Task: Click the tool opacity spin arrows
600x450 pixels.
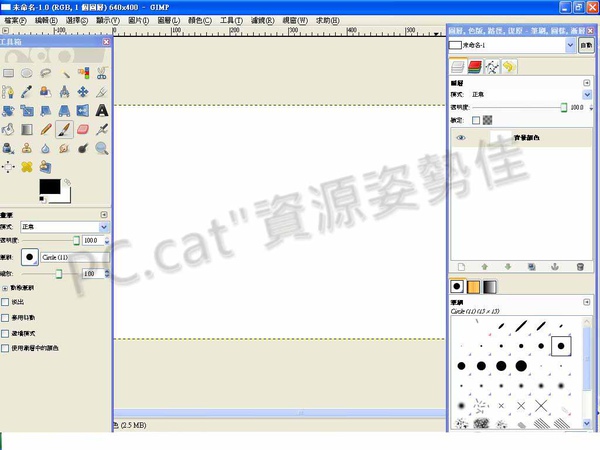Action: pyautogui.click(x=107, y=241)
